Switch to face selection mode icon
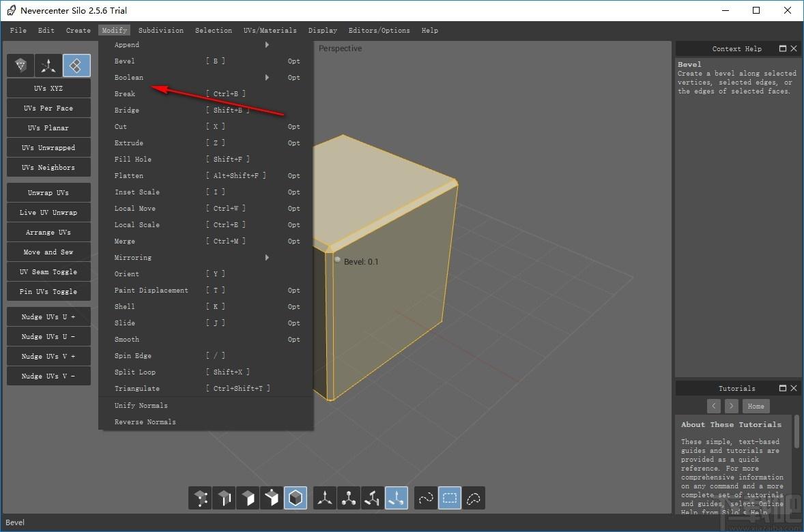The image size is (804, 532). click(248, 498)
